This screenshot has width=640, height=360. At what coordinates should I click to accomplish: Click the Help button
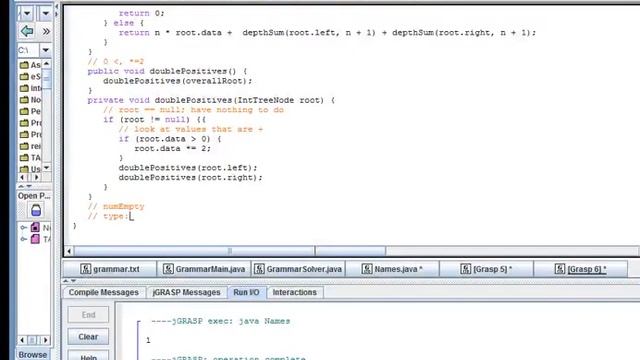(88, 356)
